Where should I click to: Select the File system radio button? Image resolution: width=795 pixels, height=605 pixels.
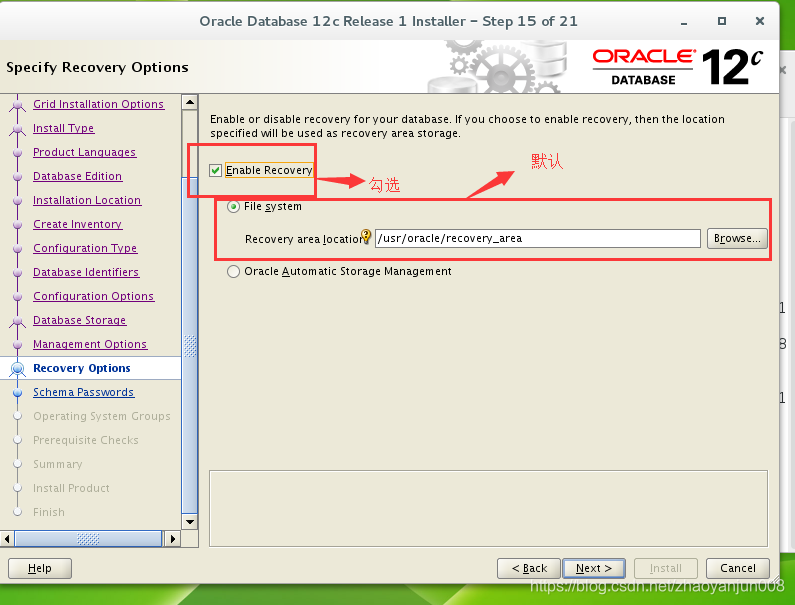coord(233,206)
